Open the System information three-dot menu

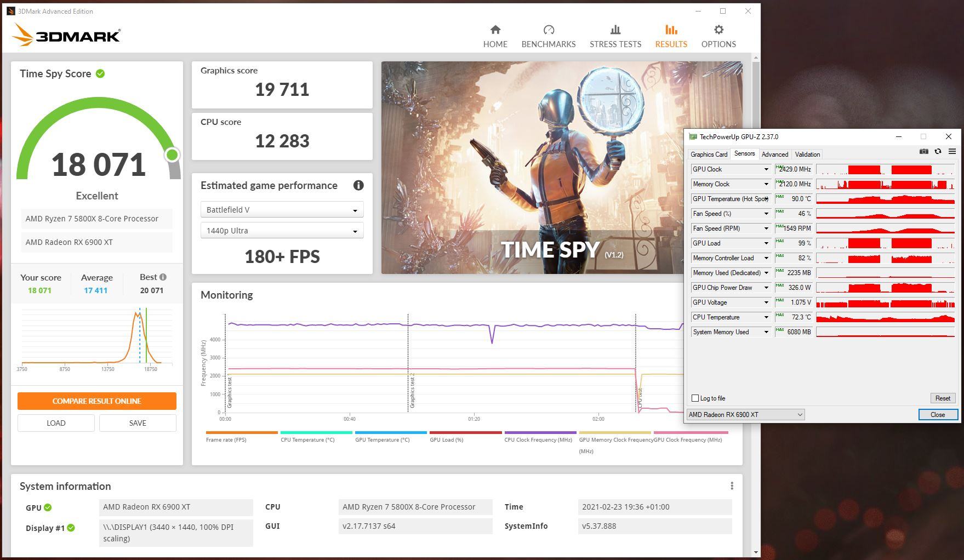(732, 486)
